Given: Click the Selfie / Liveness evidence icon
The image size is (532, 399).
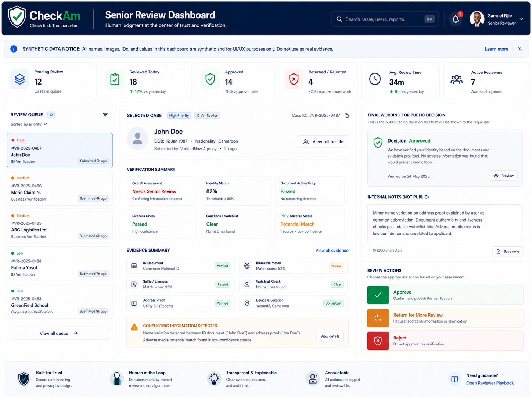Looking at the screenshot, I should pos(134,284).
